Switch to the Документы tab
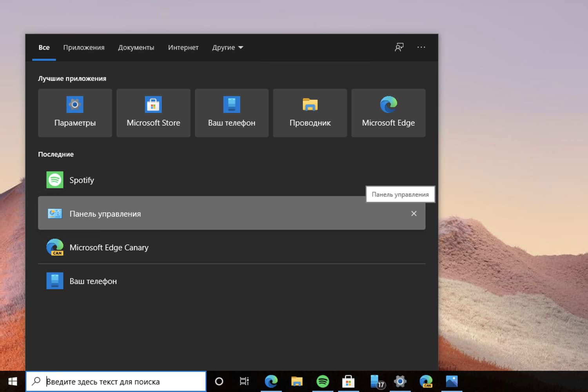Screen dimensions: 588x392 click(x=136, y=47)
